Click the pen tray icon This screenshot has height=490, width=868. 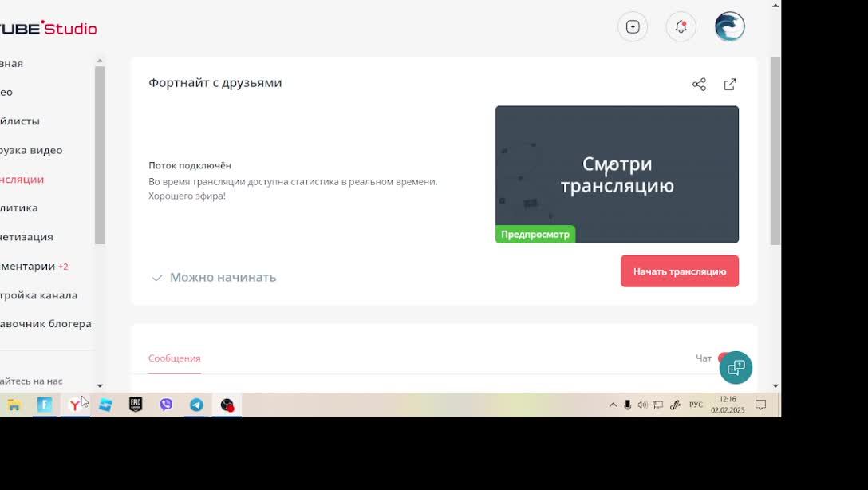(x=675, y=405)
